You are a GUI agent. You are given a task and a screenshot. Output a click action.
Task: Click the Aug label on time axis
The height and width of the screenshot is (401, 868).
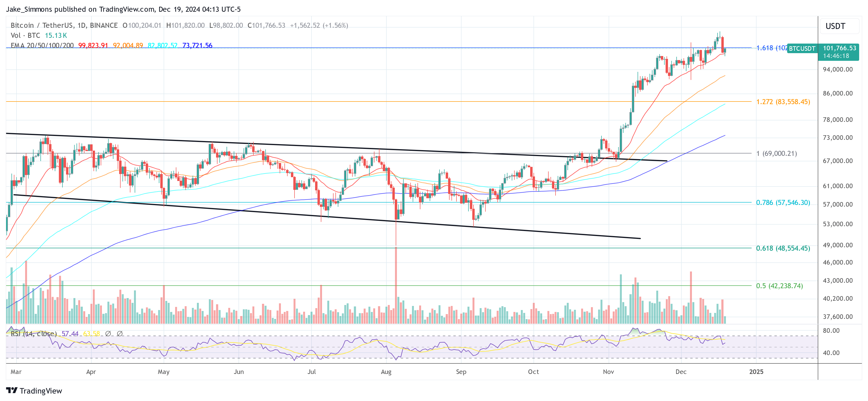tap(386, 372)
